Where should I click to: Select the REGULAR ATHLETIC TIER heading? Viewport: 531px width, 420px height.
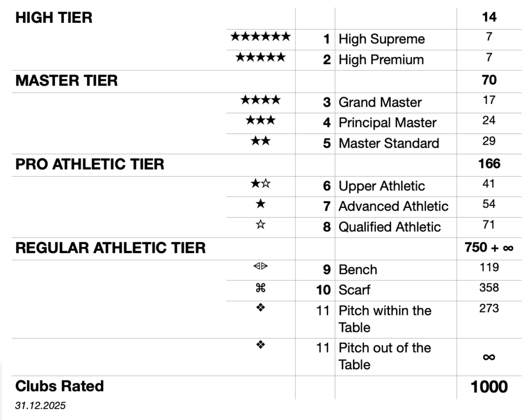tap(110, 248)
